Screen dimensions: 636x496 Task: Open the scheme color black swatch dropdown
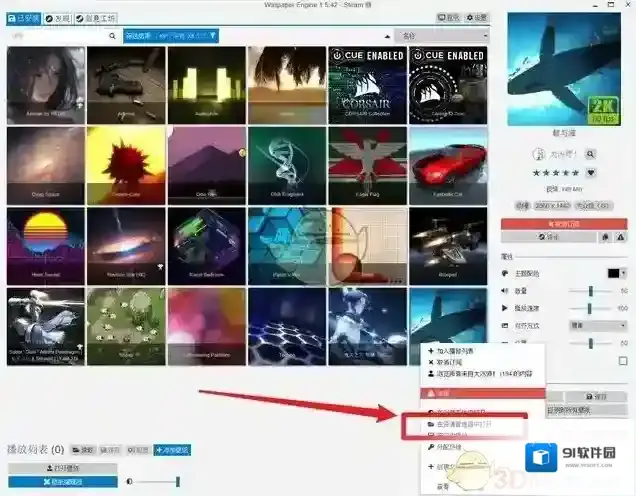coord(616,272)
